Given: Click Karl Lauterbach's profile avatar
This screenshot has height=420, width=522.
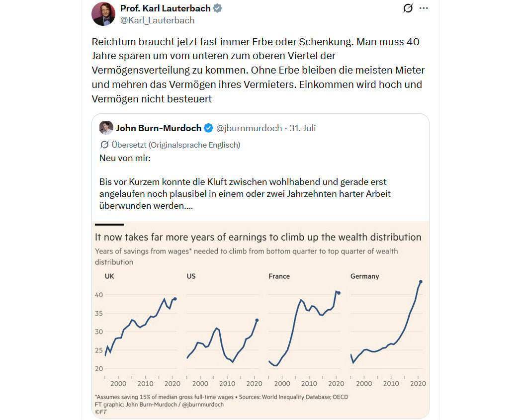Looking at the screenshot, I should coord(103,14).
